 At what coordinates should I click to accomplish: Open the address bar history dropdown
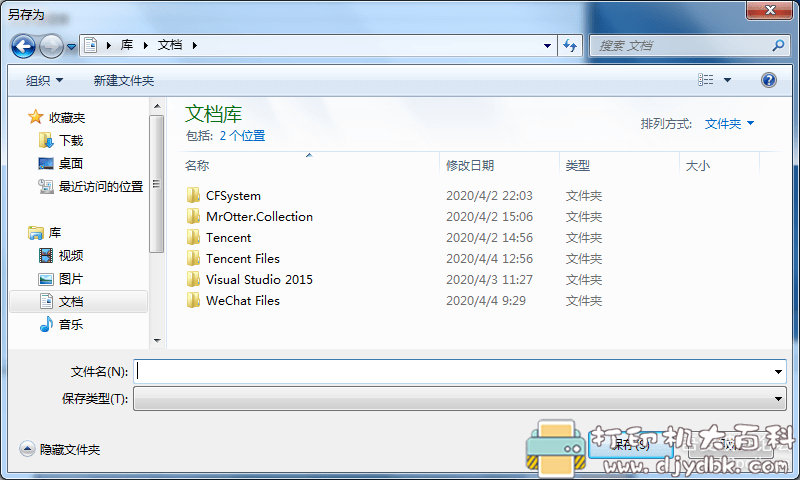click(x=547, y=45)
